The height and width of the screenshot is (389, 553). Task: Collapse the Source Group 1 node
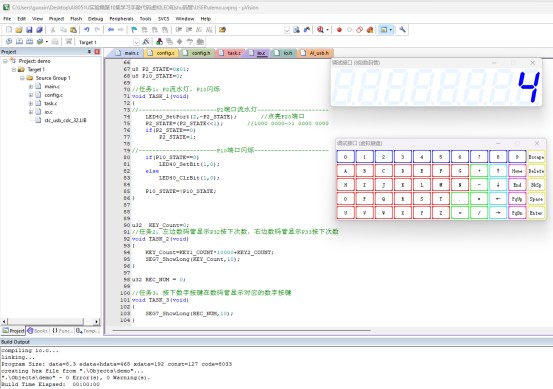[22, 78]
